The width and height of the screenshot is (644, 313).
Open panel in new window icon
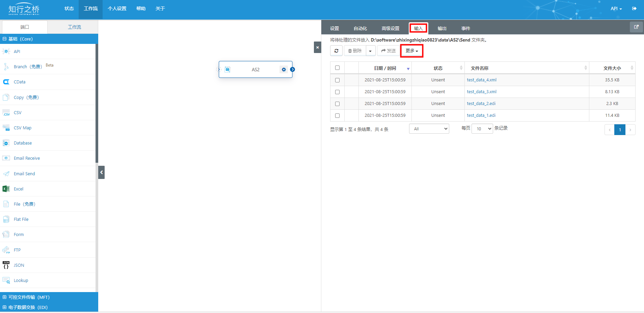pos(636,27)
